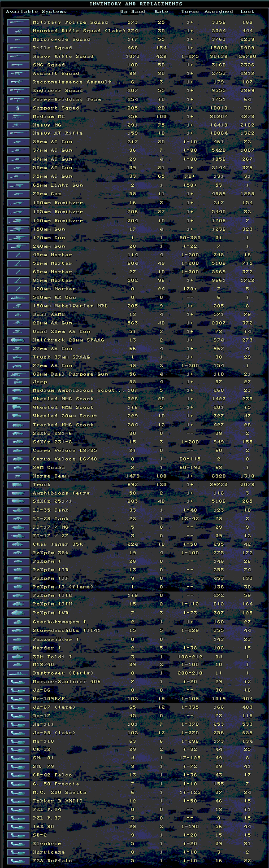Click the Hurricane aircraft icon

[18, 852]
